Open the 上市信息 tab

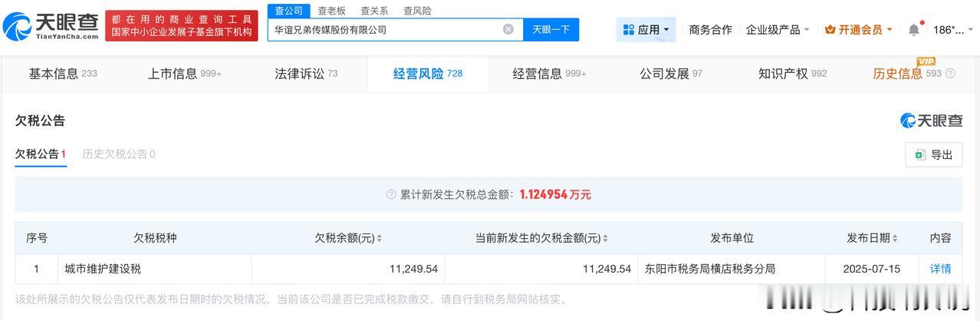click(185, 74)
